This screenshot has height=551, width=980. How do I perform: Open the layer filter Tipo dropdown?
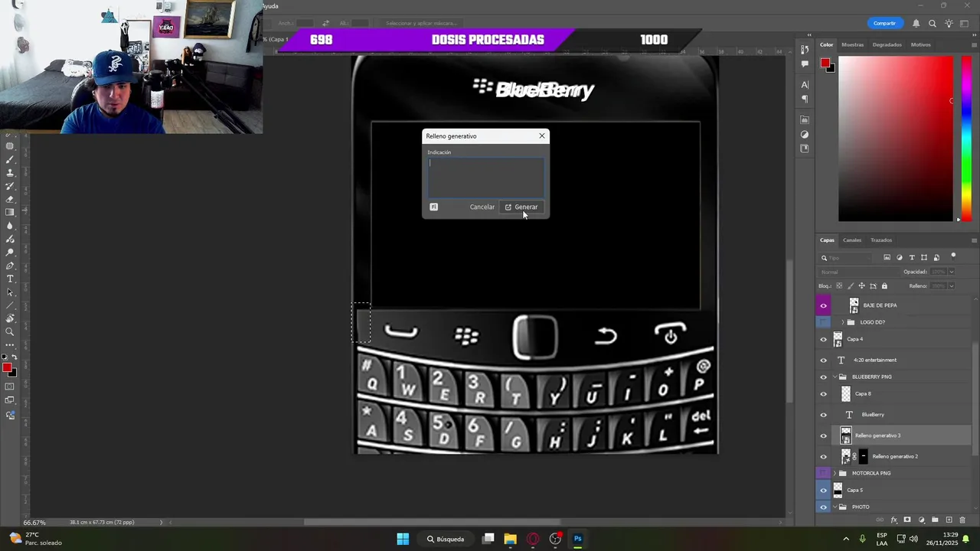(846, 258)
